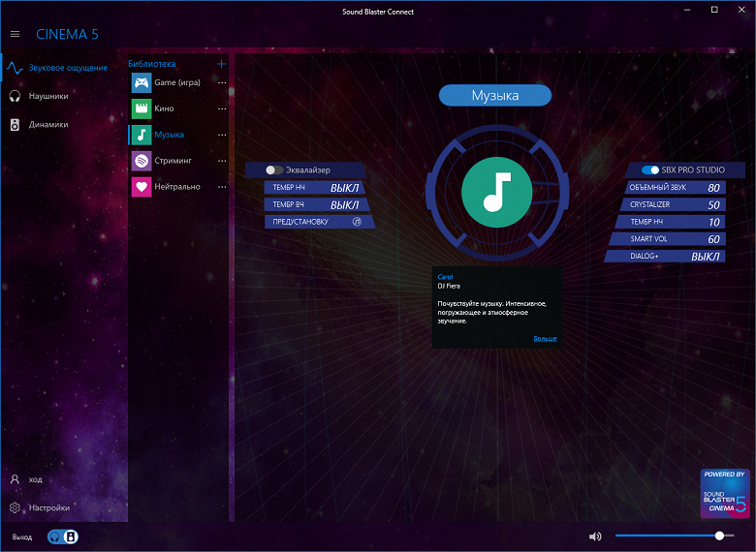Screen dimensions: 756x552
Task: Click the DIALOG+ ВЫКЛ setting
Action: (664, 257)
